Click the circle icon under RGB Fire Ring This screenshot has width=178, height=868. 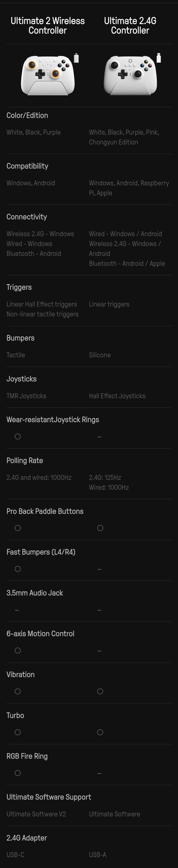click(18, 773)
